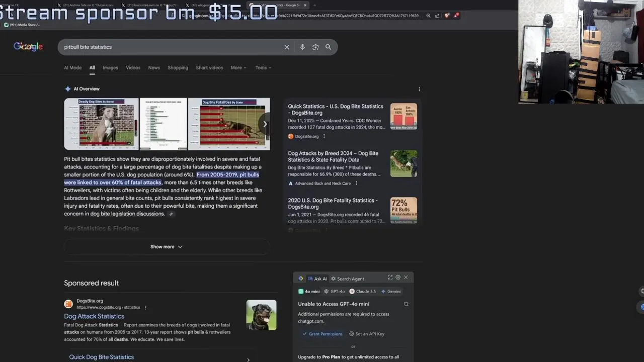Open the dog attack photo source thumbnail

click(404, 163)
